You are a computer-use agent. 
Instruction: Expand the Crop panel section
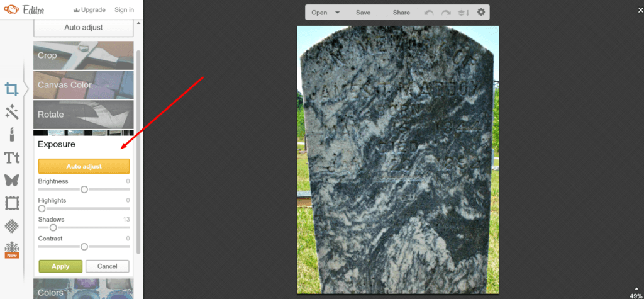83,55
